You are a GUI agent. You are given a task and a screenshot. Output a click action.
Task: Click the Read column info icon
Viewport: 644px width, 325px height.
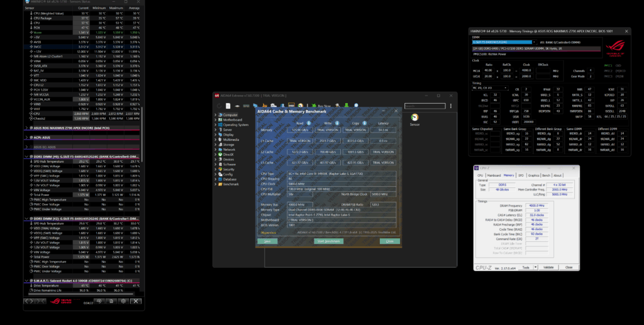pyautogui.click(x=308, y=123)
